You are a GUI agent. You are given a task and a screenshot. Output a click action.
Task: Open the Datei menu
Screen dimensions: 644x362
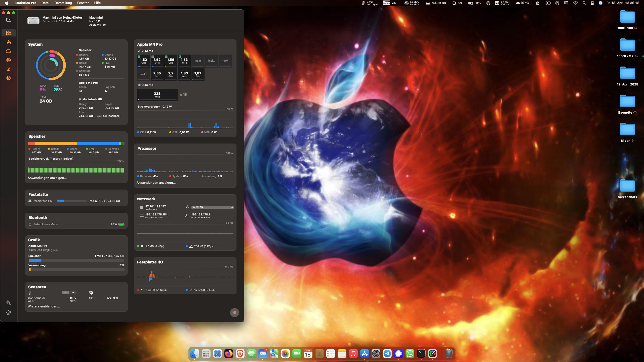pyautogui.click(x=45, y=3)
